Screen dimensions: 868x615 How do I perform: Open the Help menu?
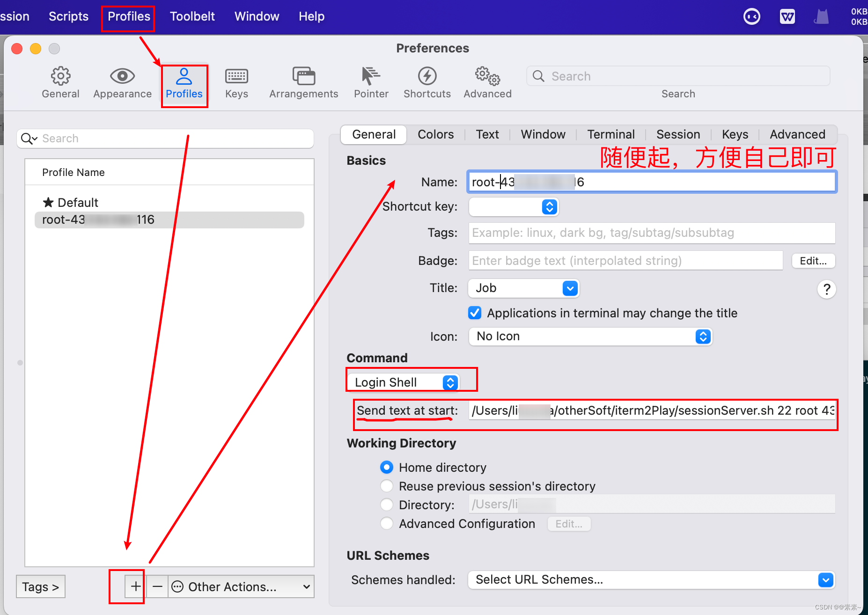click(x=311, y=16)
